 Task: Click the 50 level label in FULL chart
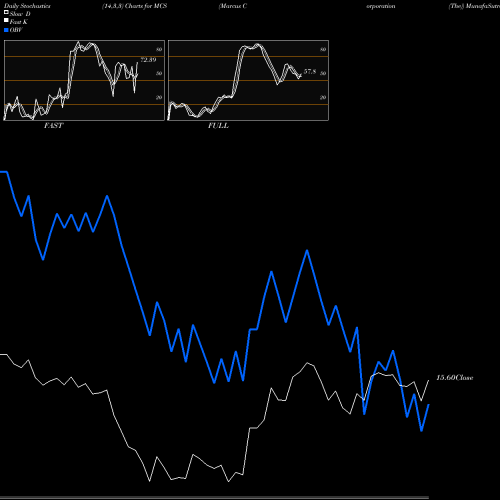[x=323, y=73]
